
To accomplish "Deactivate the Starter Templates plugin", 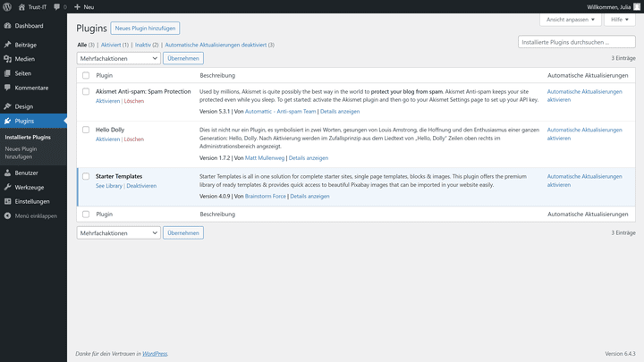I will pos(141,186).
